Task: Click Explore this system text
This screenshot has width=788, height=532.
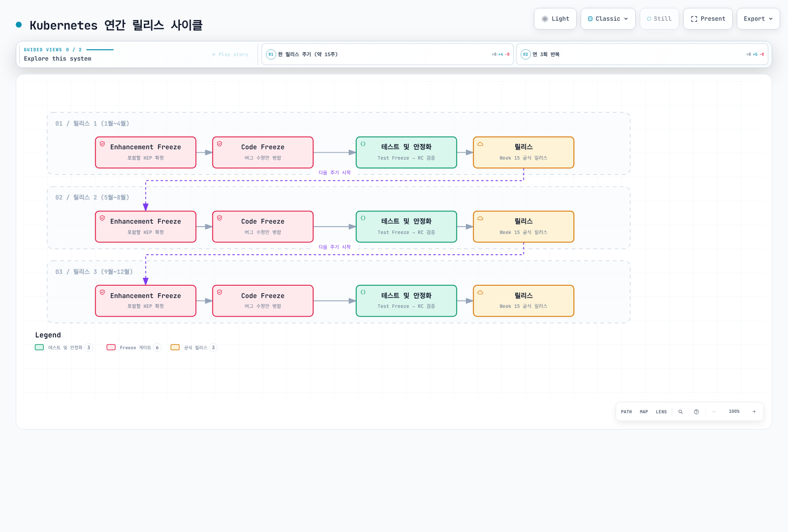Action: [58, 59]
